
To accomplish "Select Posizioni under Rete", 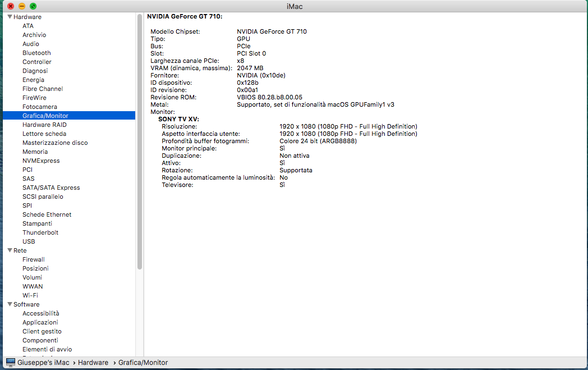I will point(35,269).
